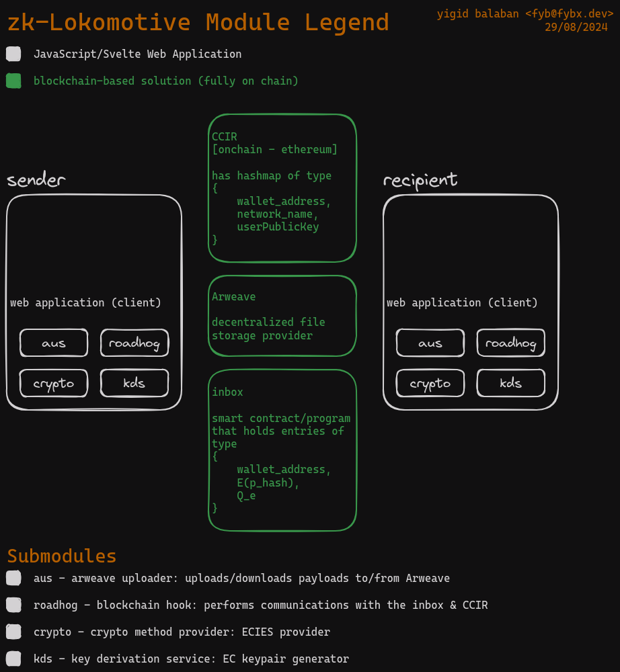Click the inbox smart contract box
This screenshot has width=620, height=672.
[282, 450]
